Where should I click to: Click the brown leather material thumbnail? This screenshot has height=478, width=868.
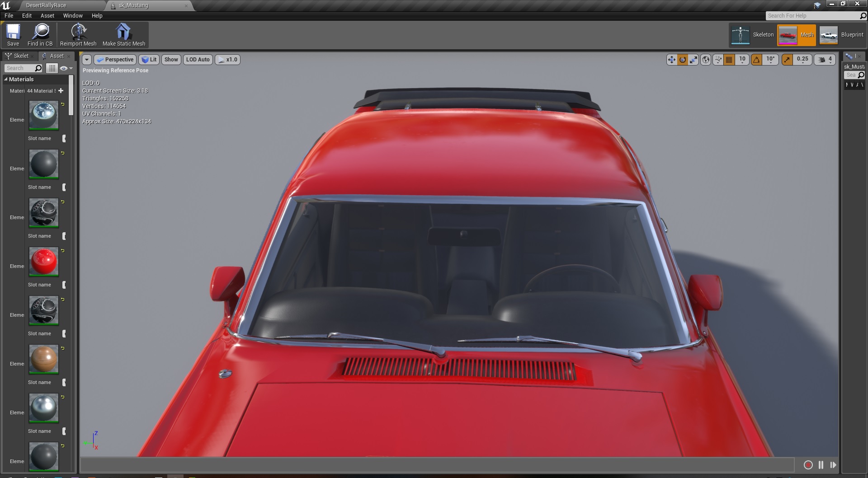point(44,358)
